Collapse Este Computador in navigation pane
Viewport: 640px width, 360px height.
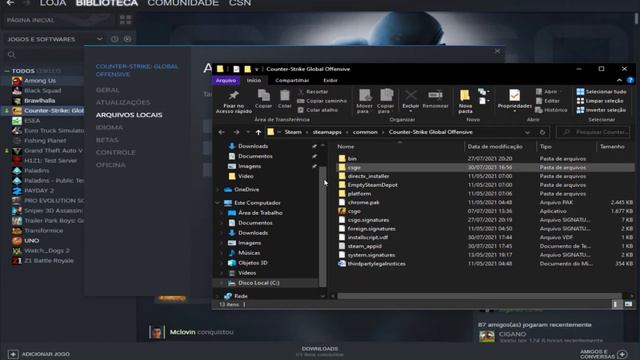coord(217,203)
